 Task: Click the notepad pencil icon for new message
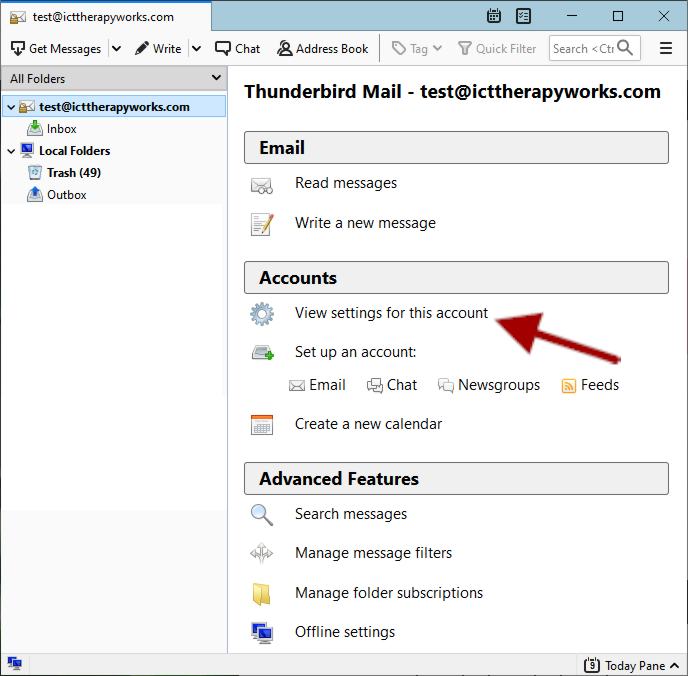(262, 224)
